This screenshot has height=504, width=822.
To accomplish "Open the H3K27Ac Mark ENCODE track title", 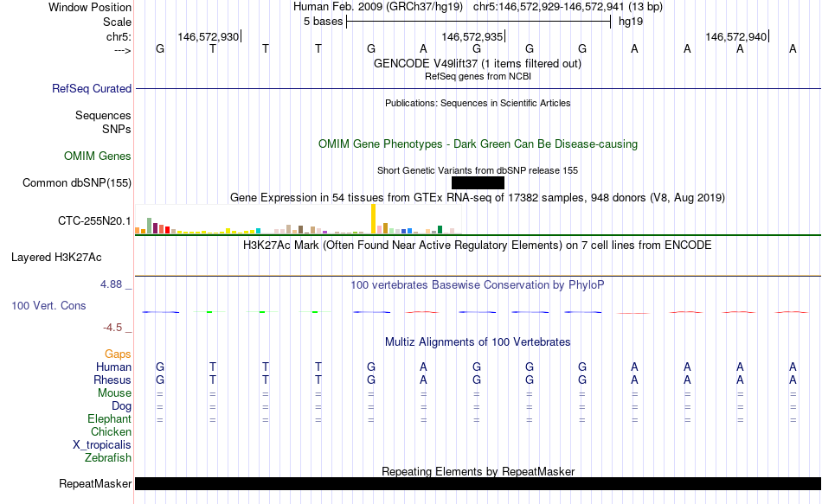I will pyautogui.click(x=478, y=246).
